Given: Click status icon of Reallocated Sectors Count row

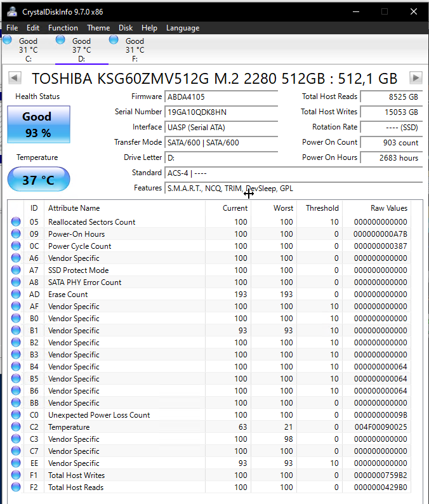Looking at the screenshot, I should tap(16, 222).
